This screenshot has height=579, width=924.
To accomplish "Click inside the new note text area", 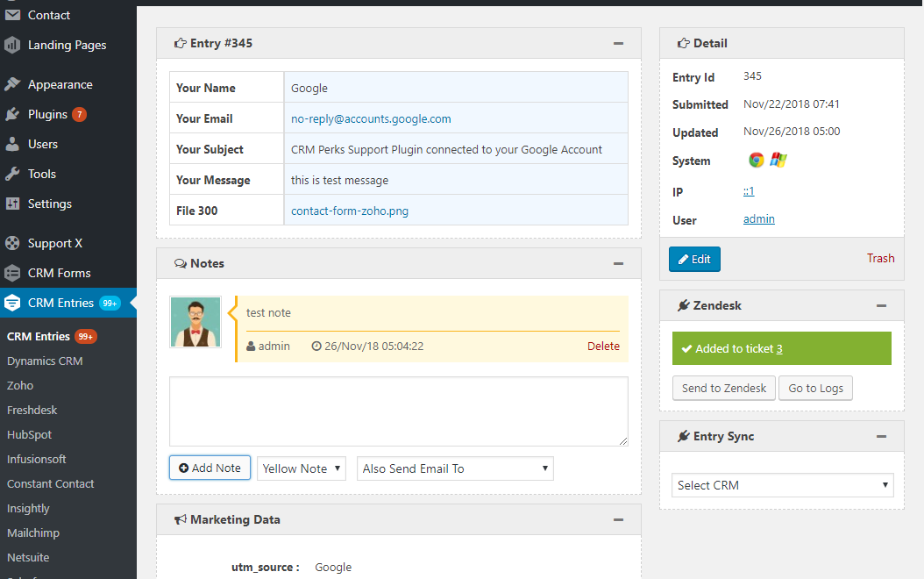I will [x=398, y=411].
